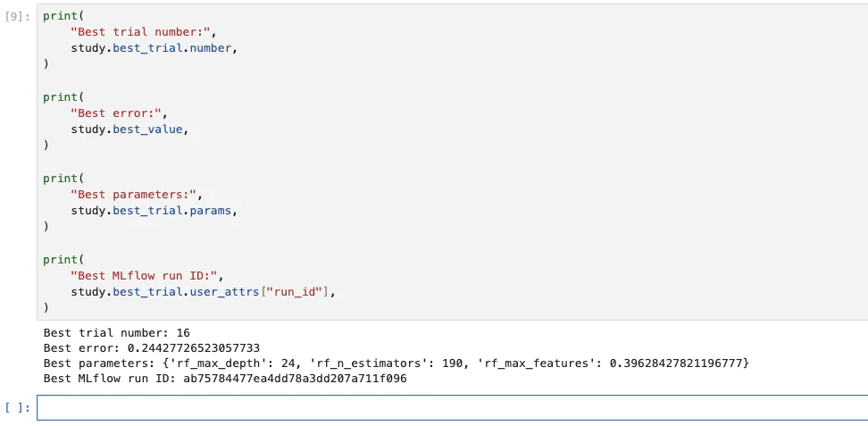Screen dimensions: 868x426
Task: Place cursor on "Best trial number:" string
Action: (x=140, y=32)
